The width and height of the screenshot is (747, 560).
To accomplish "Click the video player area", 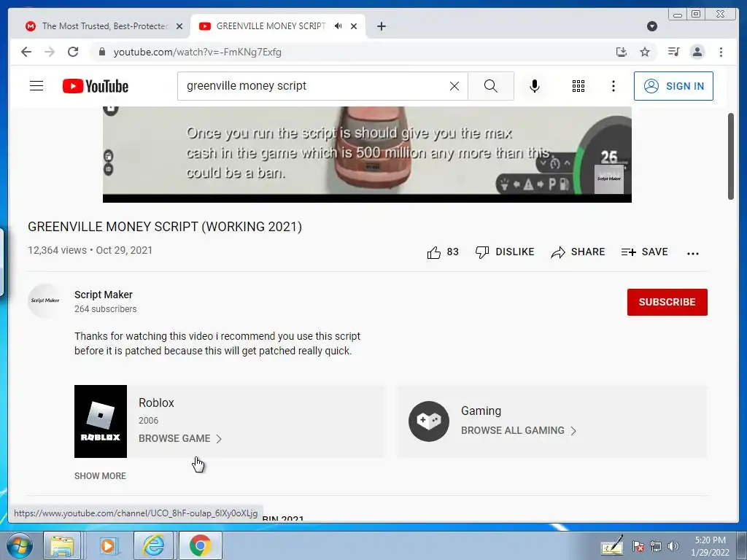I will 367,153.
